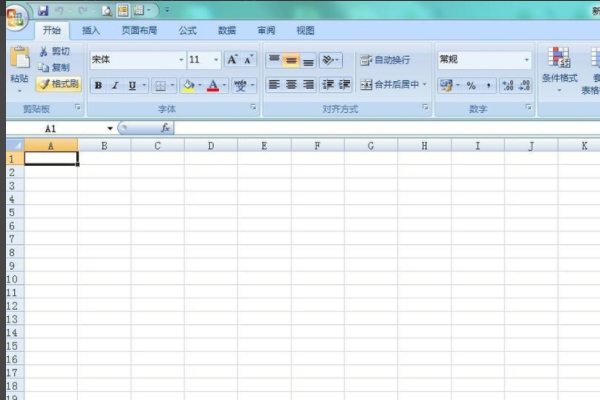Switch to the 视图 tab

click(305, 30)
